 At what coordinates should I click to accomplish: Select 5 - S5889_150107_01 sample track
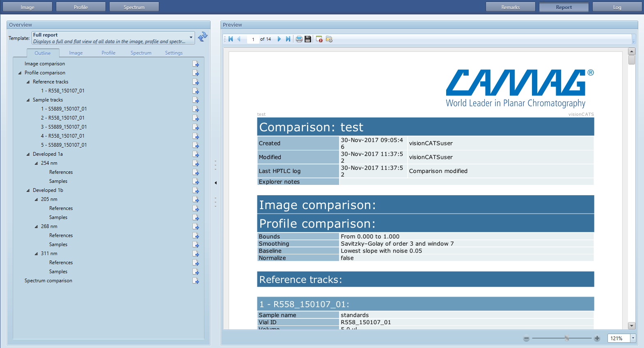point(64,145)
